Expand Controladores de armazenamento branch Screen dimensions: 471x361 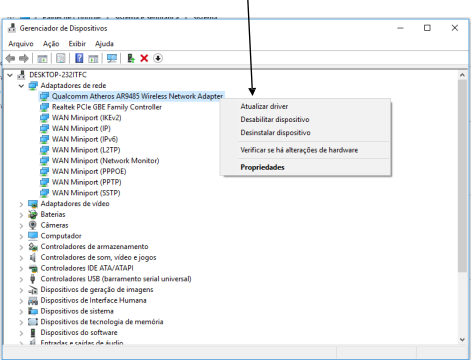pos(21,247)
